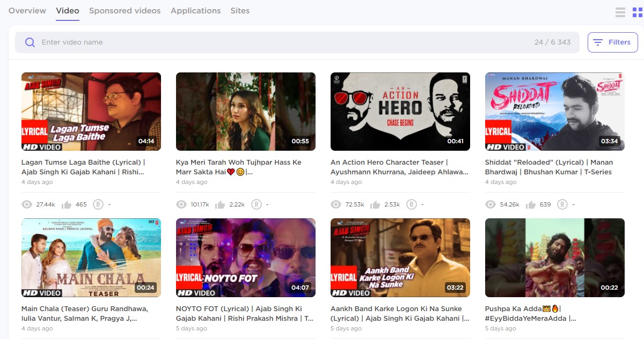Open Main Chala teaser thumbnail
Viewport: 644px width, 339px height.
point(91,257)
